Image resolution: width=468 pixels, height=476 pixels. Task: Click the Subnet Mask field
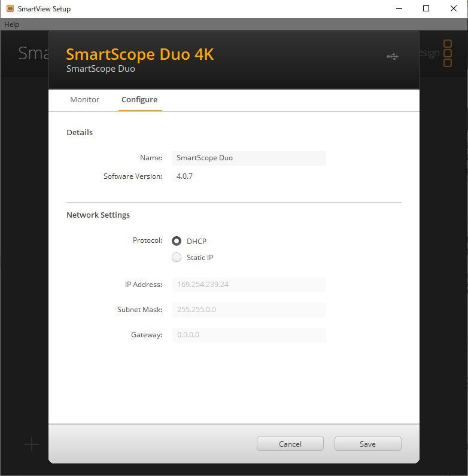[x=249, y=310]
